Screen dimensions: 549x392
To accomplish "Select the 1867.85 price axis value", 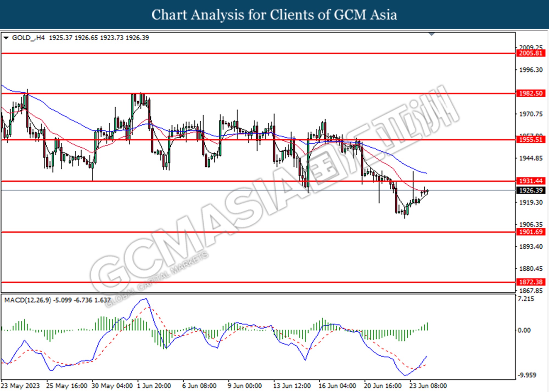I will tap(531, 290).
